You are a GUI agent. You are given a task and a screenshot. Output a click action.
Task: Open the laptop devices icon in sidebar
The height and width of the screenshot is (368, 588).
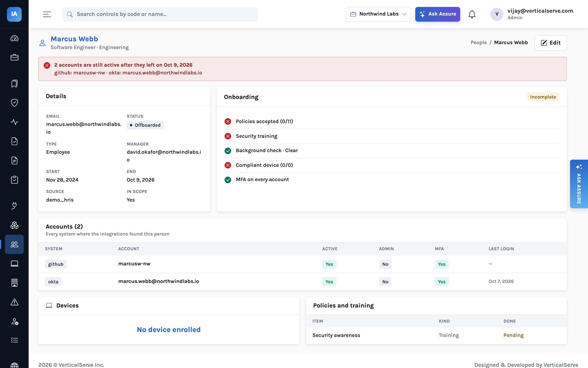pos(14,263)
